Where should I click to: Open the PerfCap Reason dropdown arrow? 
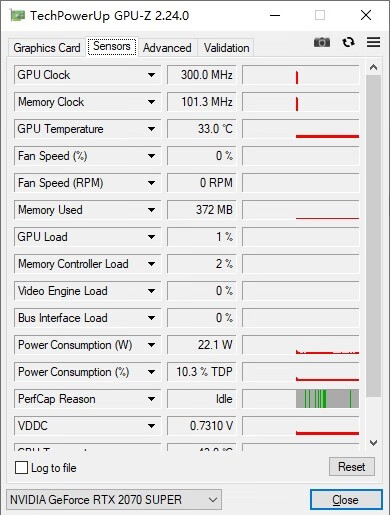coord(151,399)
